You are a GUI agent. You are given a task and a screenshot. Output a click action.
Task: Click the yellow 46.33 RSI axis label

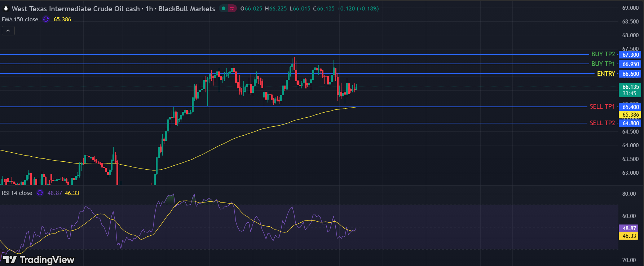point(629,236)
